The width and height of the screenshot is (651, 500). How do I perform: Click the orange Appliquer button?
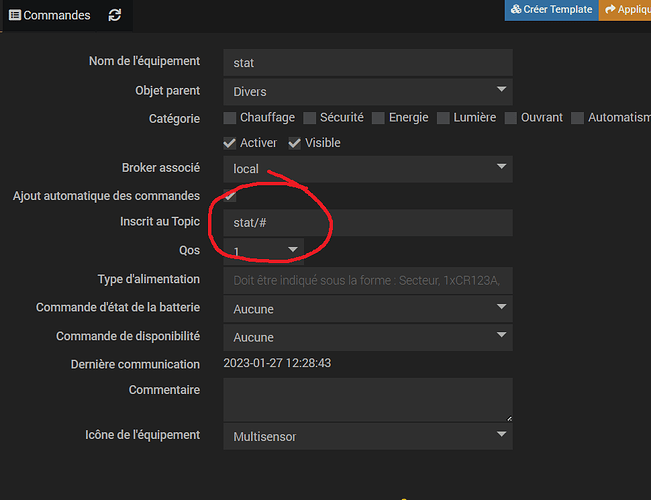(625, 10)
